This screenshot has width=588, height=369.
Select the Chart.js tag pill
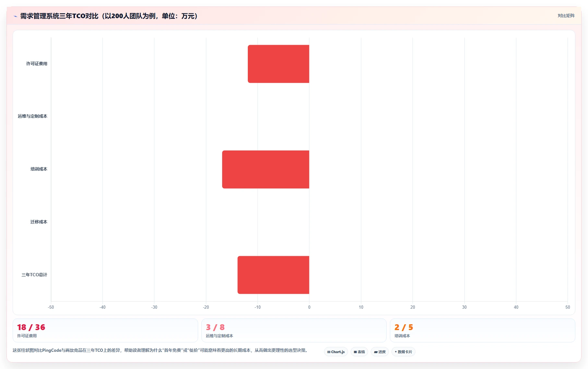(x=336, y=352)
